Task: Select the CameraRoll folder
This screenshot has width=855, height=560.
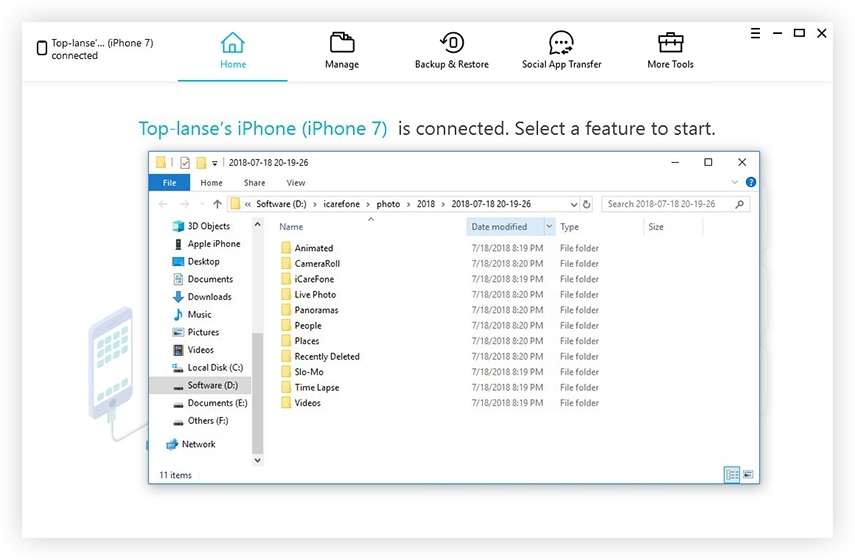Action: (x=310, y=263)
